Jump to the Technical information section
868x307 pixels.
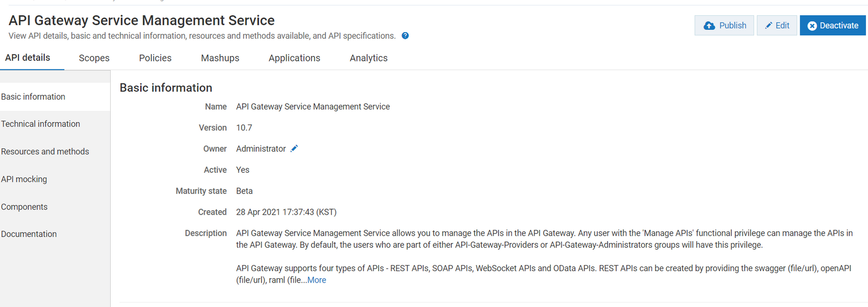[x=41, y=124]
